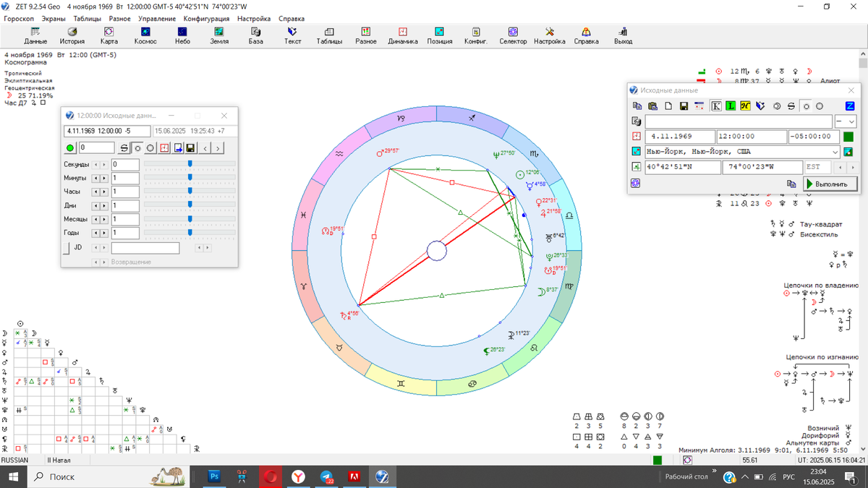Click the 4.11.1969 12:00:00 -5 field
Image resolution: width=868 pixels, height=488 pixels.
click(x=107, y=132)
